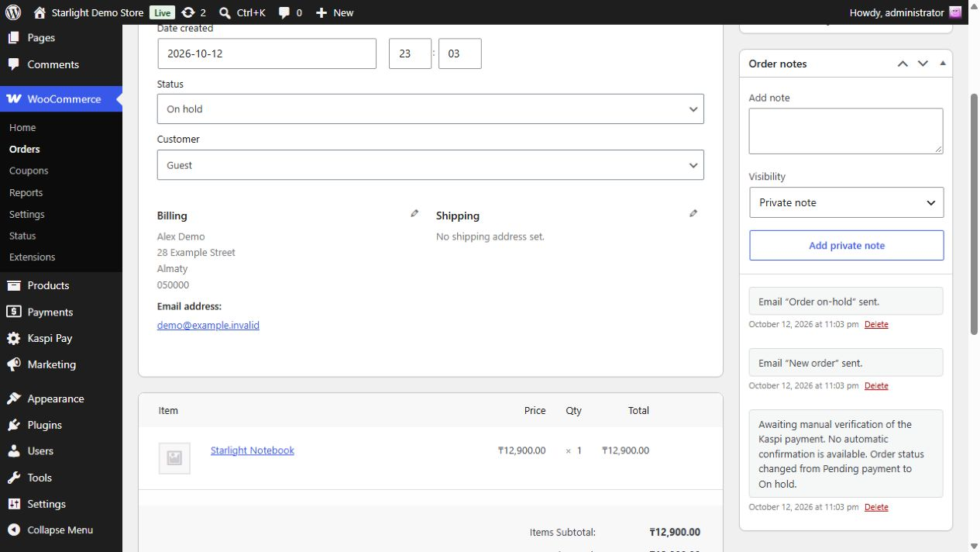This screenshot has height=552, width=980.
Task: Move Order notes panel up
Action: point(903,64)
